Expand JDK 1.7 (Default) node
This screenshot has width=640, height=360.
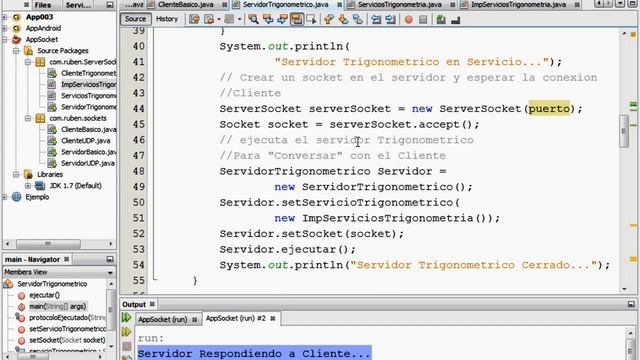coord(28,186)
